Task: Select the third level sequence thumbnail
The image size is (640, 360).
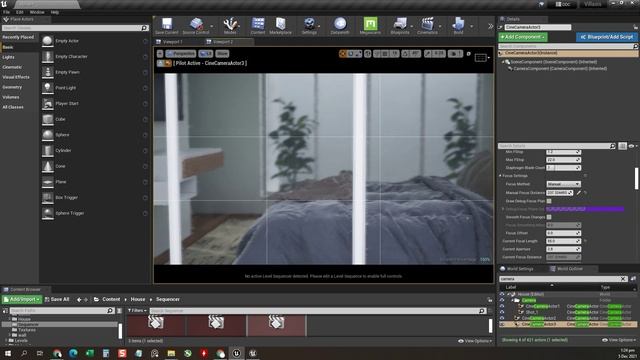Action: click(276, 326)
